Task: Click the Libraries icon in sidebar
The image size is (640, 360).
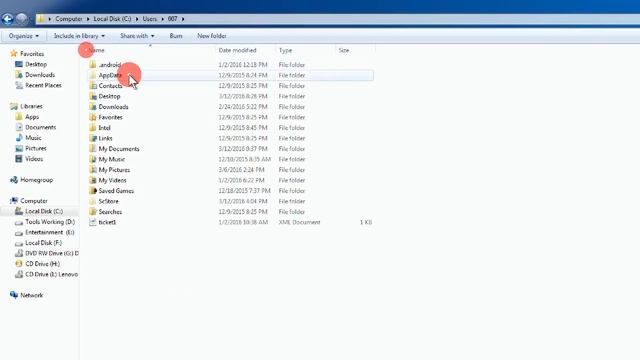Action: 14,106
